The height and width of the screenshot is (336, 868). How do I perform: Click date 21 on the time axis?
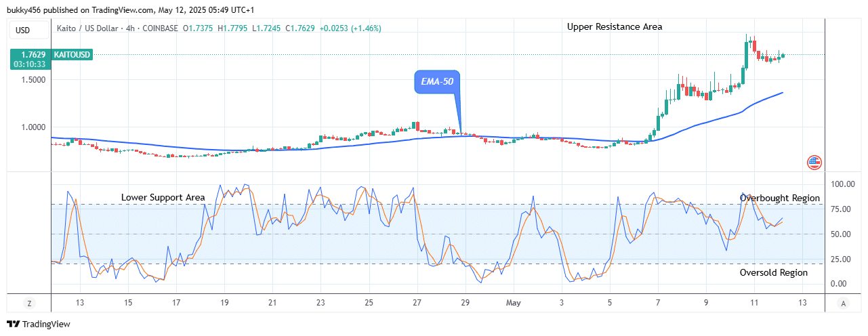pyautogui.click(x=272, y=303)
